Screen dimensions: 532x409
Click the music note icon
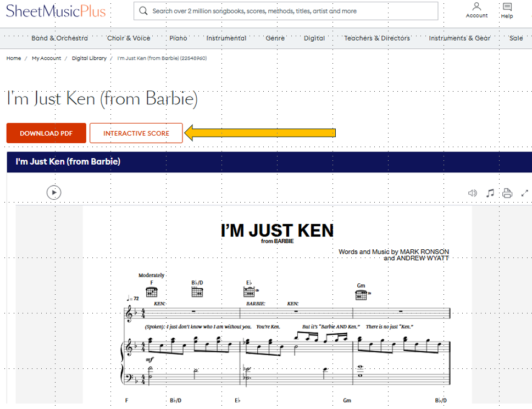click(490, 193)
